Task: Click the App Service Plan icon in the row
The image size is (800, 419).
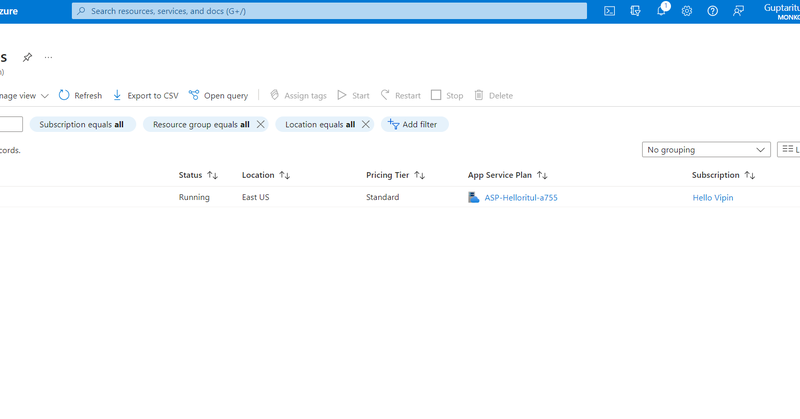Action: coord(473,198)
